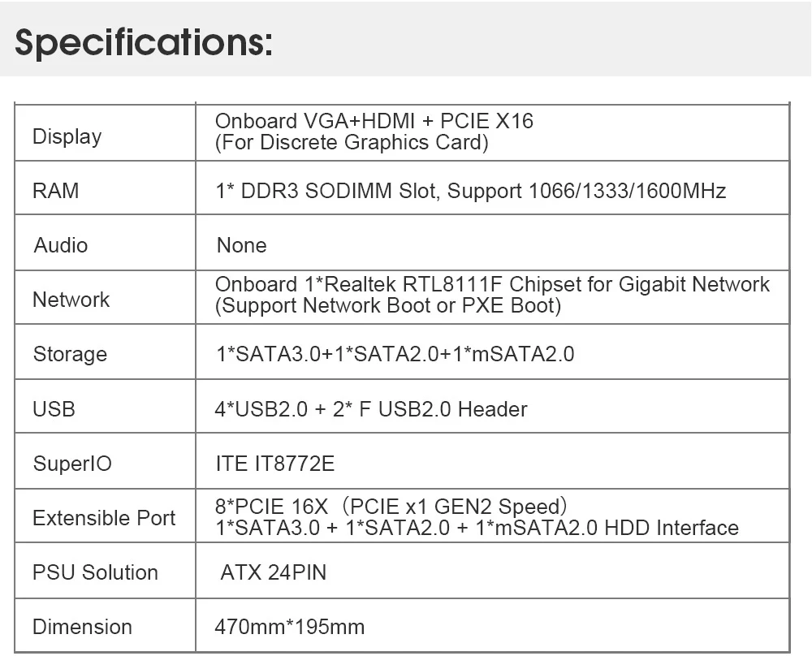Viewport: 812px width, 656px height.
Task: Select the Dimension row label
Action: click(x=82, y=627)
